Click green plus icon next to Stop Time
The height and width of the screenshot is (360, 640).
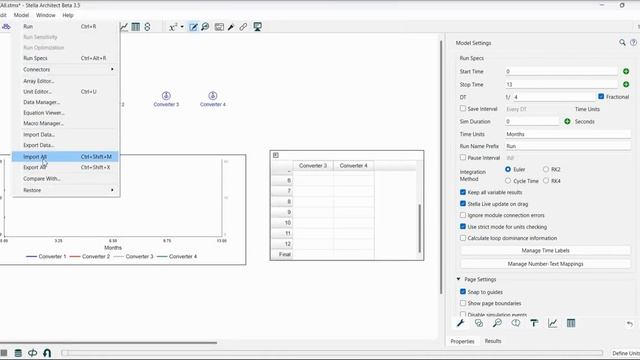pos(626,84)
